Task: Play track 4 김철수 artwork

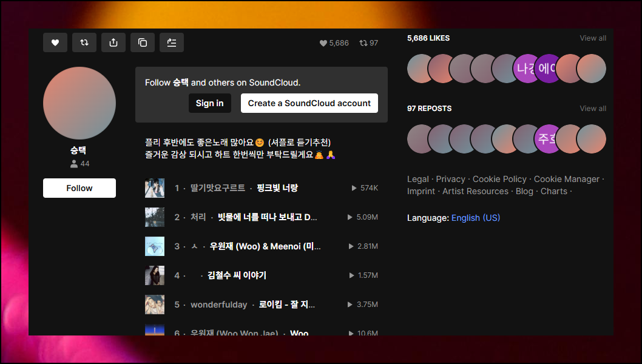Action: 155,275
